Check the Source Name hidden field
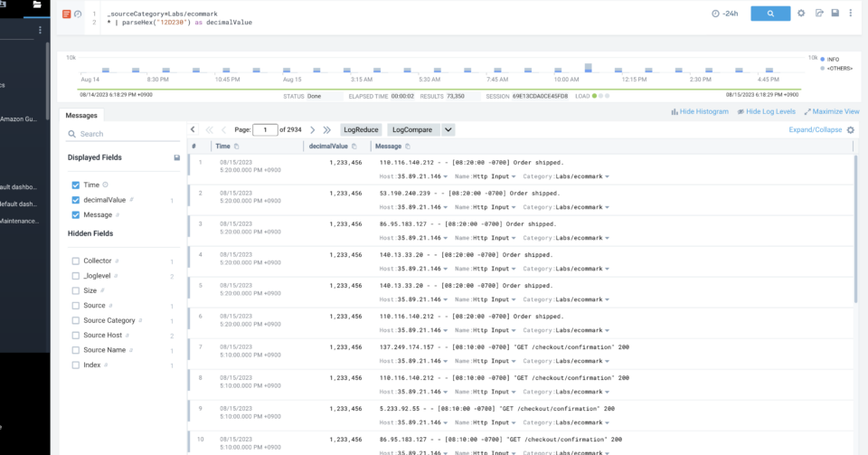This screenshot has width=868, height=455. click(76, 350)
